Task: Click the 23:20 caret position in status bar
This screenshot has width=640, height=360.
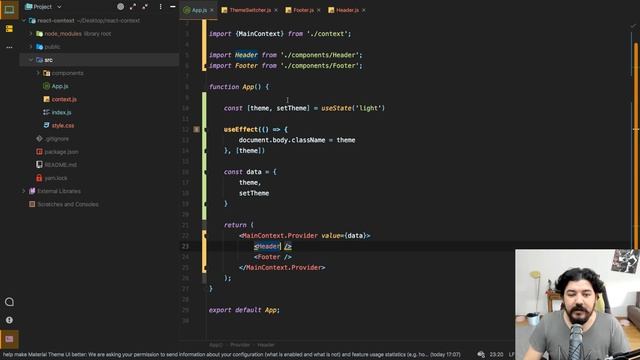Action: pos(496,355)
